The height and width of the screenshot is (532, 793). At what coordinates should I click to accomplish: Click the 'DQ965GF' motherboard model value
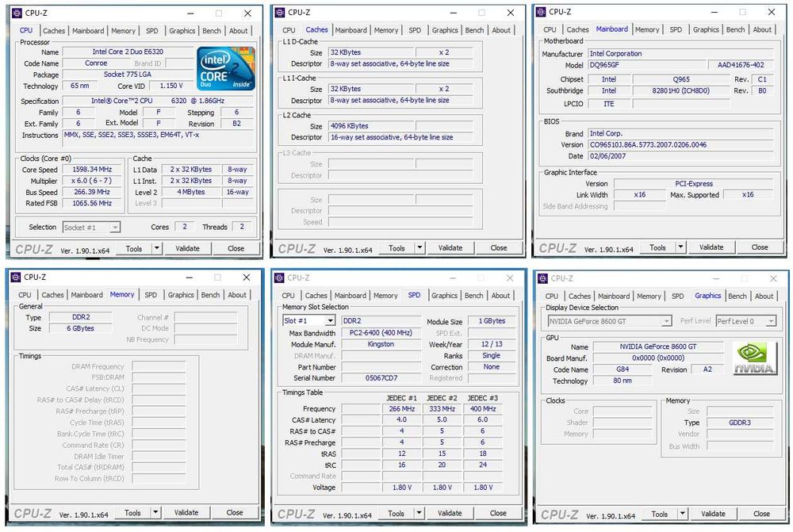point(647,65)
